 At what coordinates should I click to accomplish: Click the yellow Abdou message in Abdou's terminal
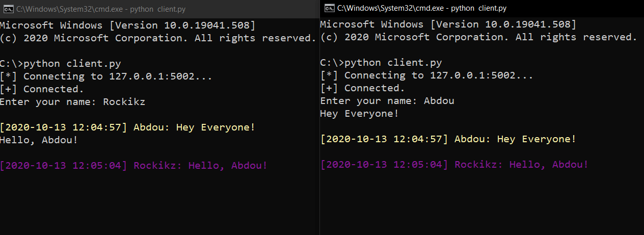448,139
